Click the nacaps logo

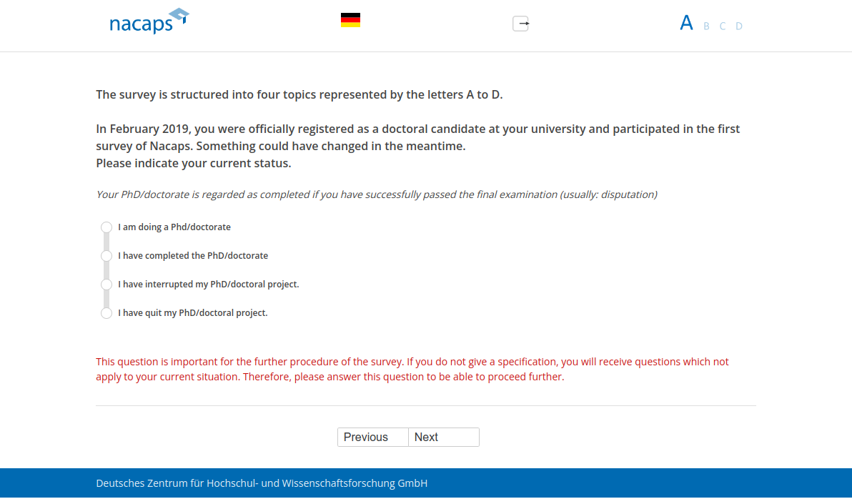149,21
